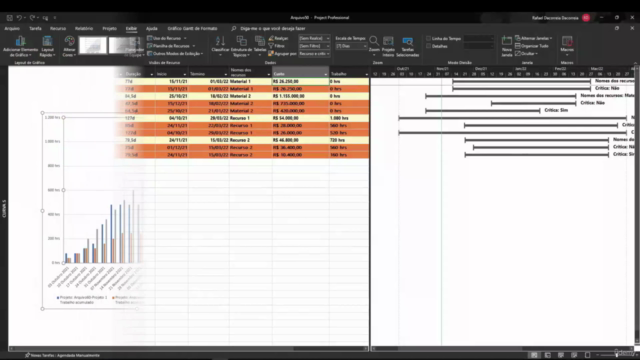
Task: Open the Macros button
Action: [x=567, y=46]
